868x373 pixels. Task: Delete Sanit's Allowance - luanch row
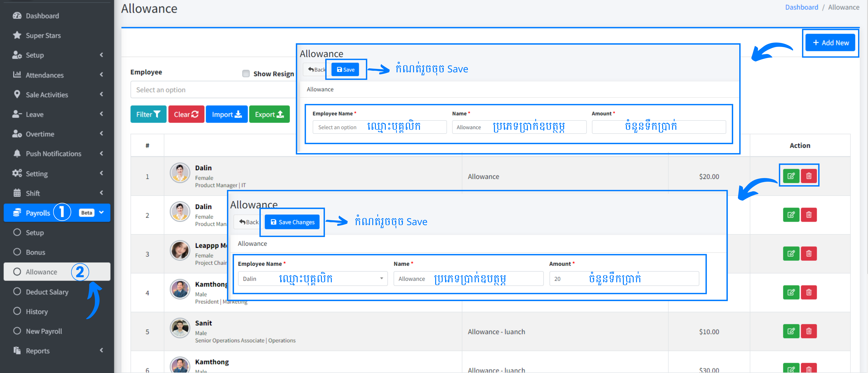(x=808, y=331)
